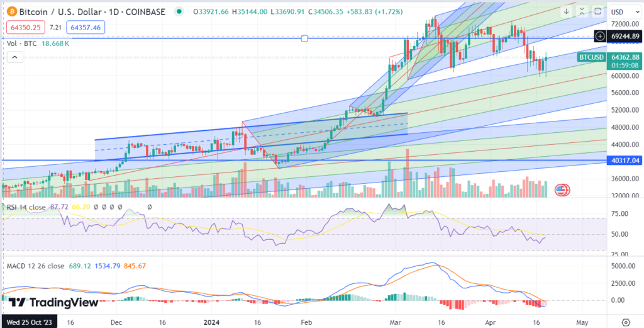Image resolution: width=644 pixels, height=328 pixels.
Task: Click the 60000.00 price axis label
Action: point(625,76)
